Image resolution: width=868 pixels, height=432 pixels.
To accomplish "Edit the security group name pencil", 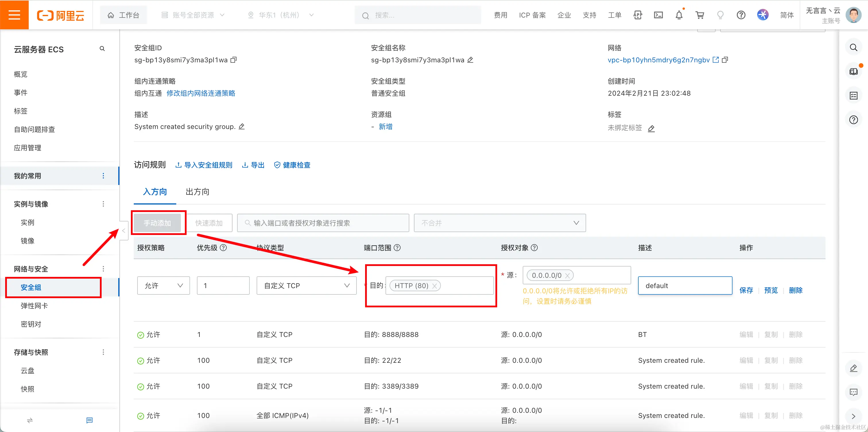I will pyautogui.click(x=470, y=60).
